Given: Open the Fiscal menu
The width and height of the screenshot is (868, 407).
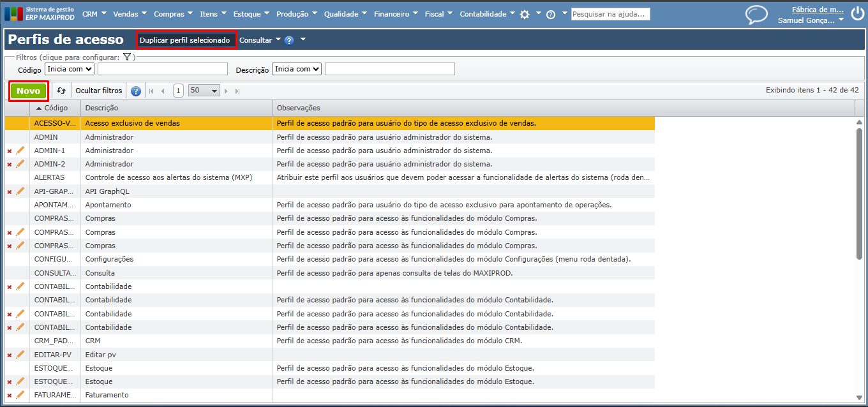Looking at the screenshot, I should coord(439,14).
